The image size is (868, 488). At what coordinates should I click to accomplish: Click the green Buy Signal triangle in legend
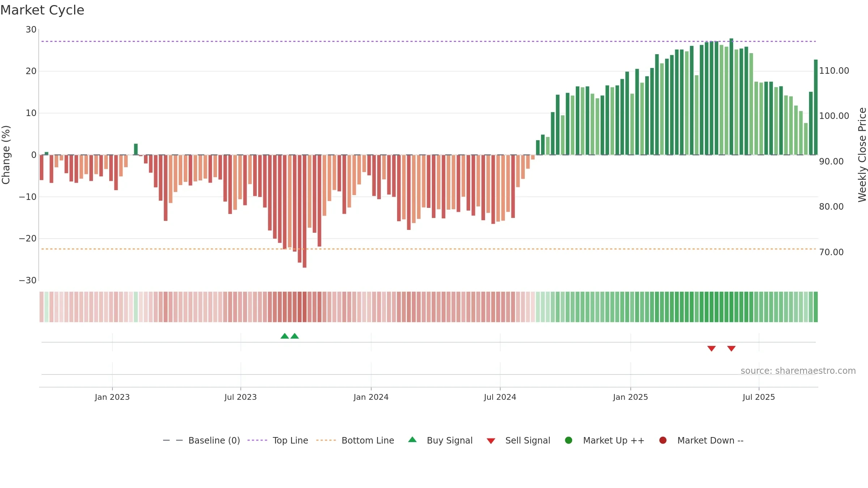point(412,440)
